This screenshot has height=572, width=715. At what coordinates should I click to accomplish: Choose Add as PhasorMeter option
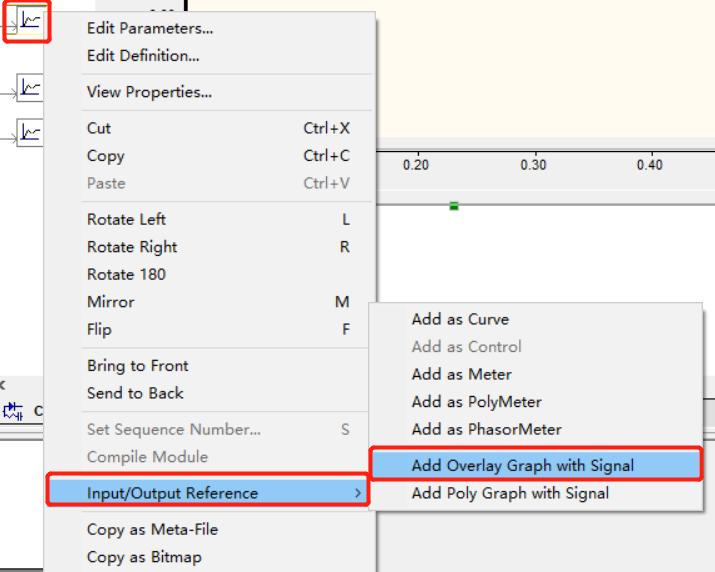(x=486, y=429)
